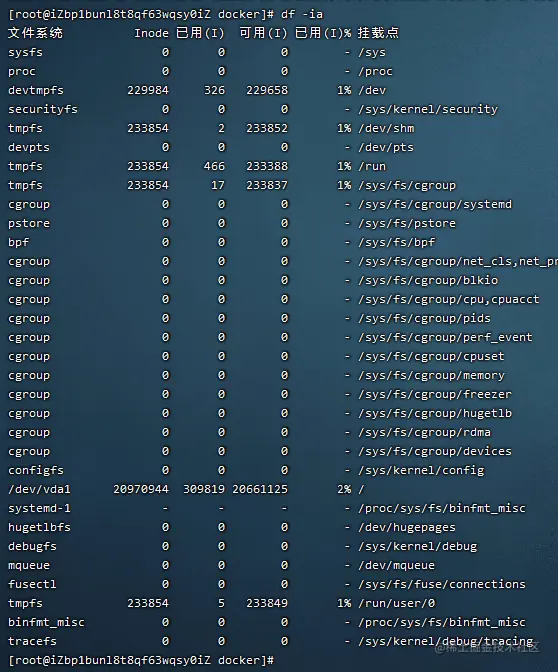Viewport: 558px width, 672px height.
Task: Click mount point '/dev/mqueue'
Action: coord(396,565)
